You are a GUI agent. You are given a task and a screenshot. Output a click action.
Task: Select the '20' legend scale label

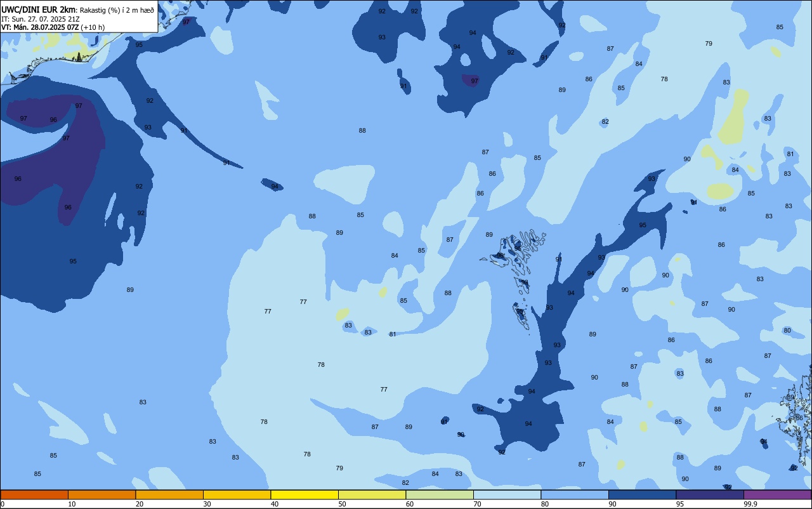[140, 504]
